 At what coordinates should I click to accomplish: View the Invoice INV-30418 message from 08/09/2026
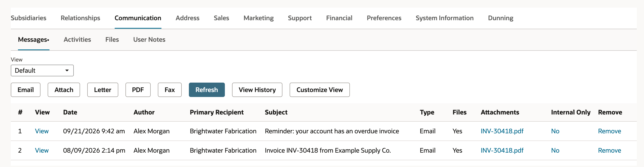(x=42, y=150)
